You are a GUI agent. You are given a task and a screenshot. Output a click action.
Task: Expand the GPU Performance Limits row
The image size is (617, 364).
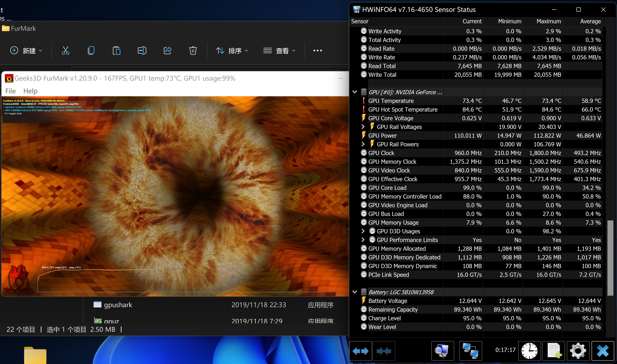click(x=363, y=240)
